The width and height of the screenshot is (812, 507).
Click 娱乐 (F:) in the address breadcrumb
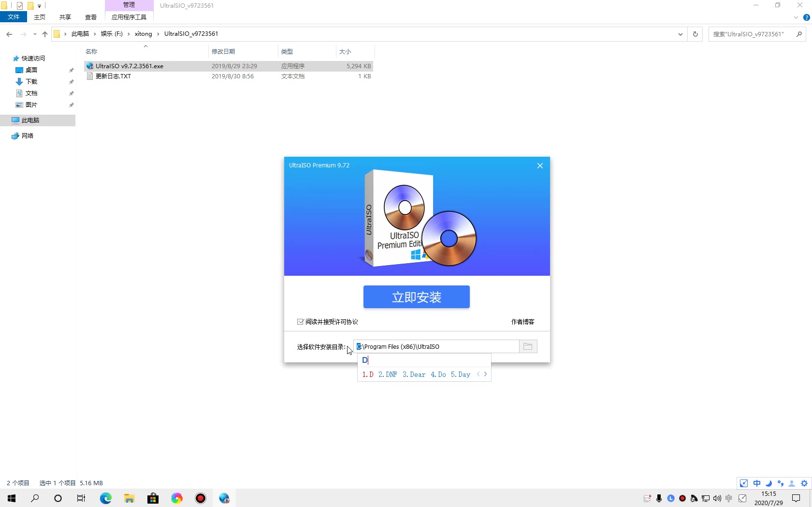pos(112,34)
